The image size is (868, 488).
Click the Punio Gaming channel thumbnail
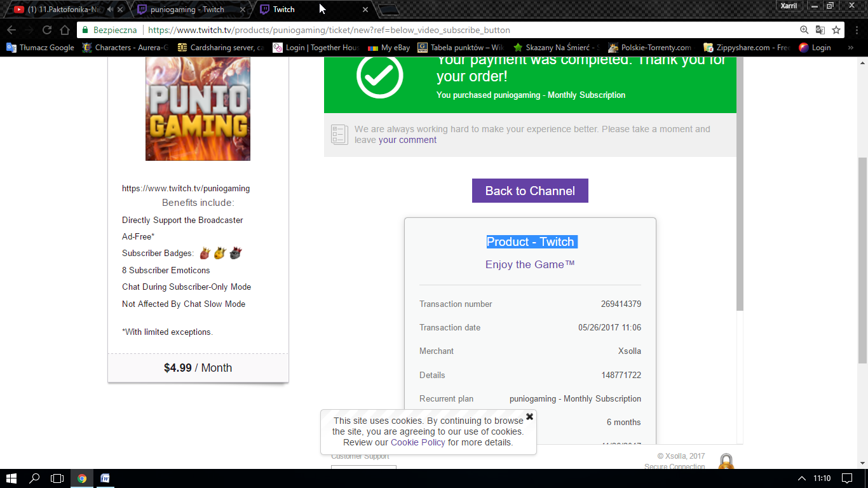tap(198, 108)
